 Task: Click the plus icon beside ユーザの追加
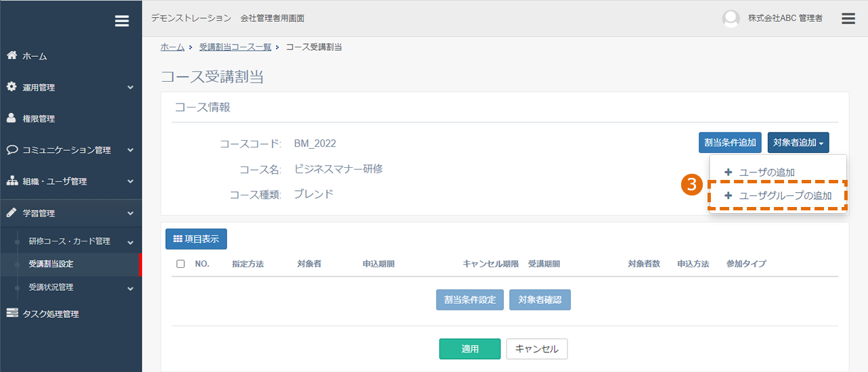click(729, 172)
